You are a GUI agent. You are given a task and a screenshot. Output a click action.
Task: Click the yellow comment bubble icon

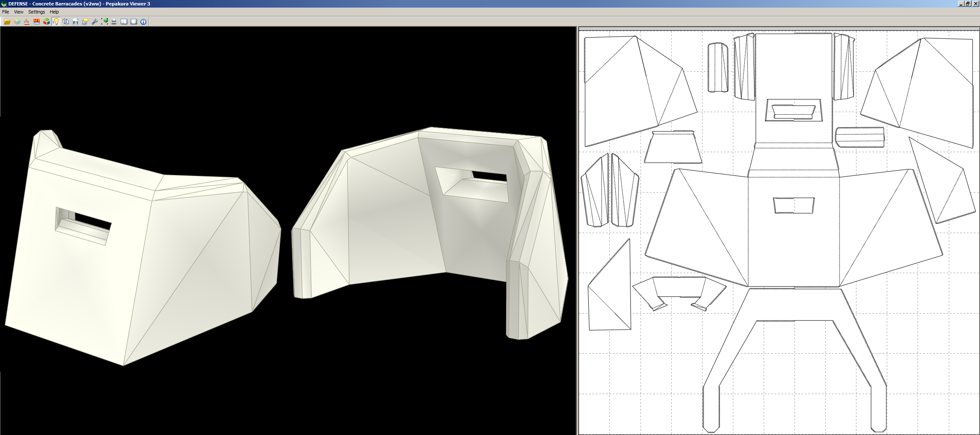click(85, 21)
